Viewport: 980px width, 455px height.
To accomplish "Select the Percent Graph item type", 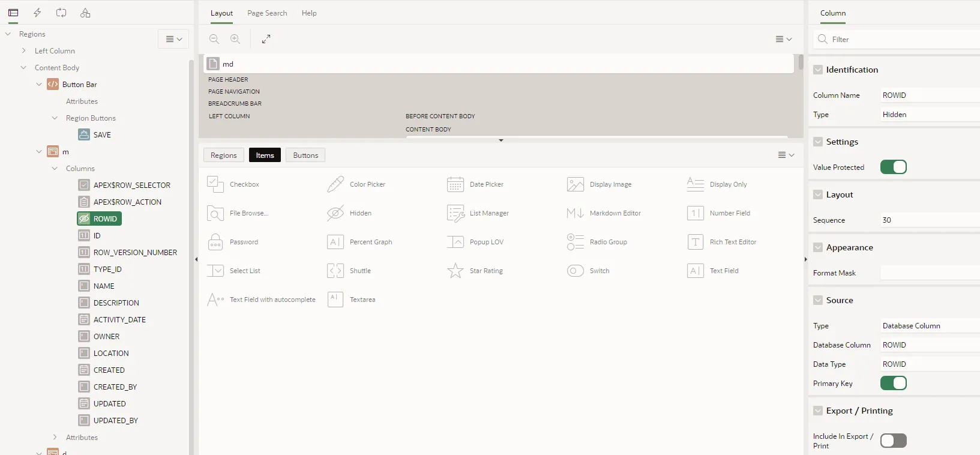I will 359,242.
